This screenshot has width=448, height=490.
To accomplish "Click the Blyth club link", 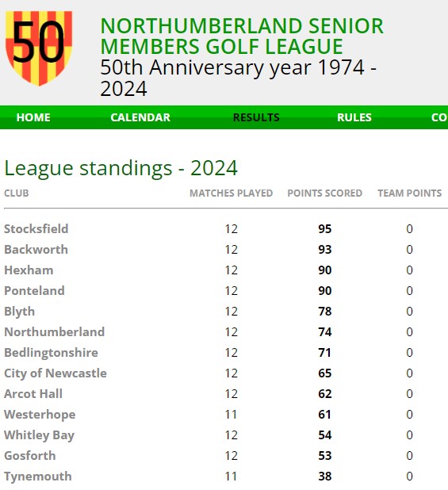I will click(19, 312).
